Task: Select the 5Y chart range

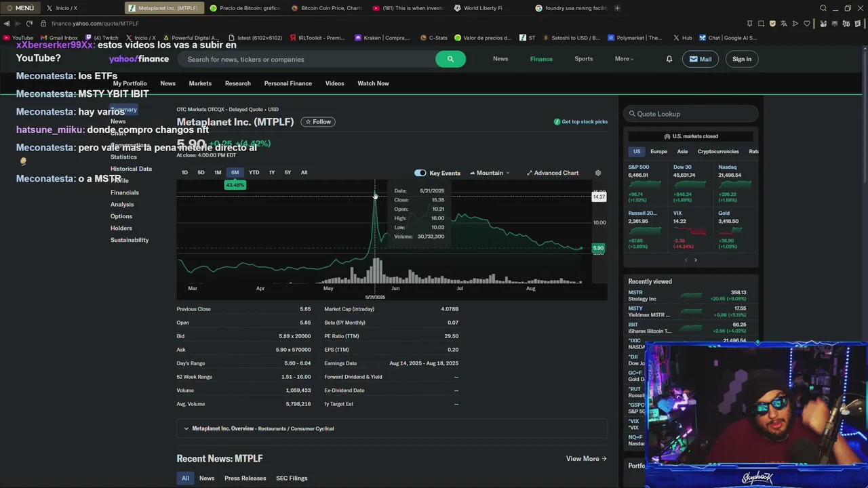Action: [288, 173]
